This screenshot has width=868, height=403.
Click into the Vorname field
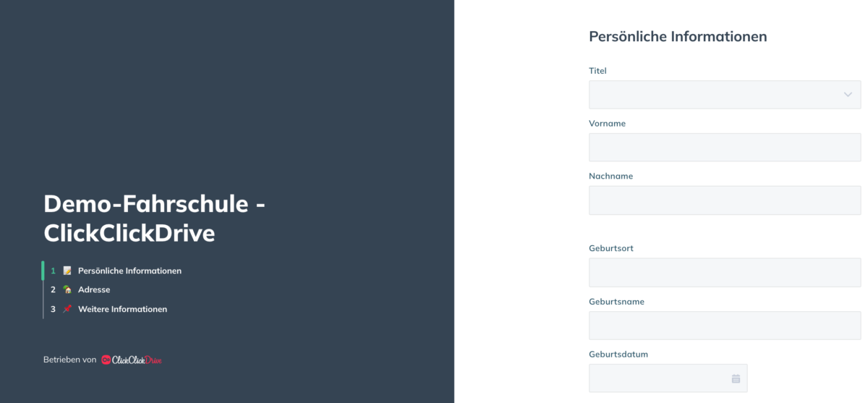725,147
